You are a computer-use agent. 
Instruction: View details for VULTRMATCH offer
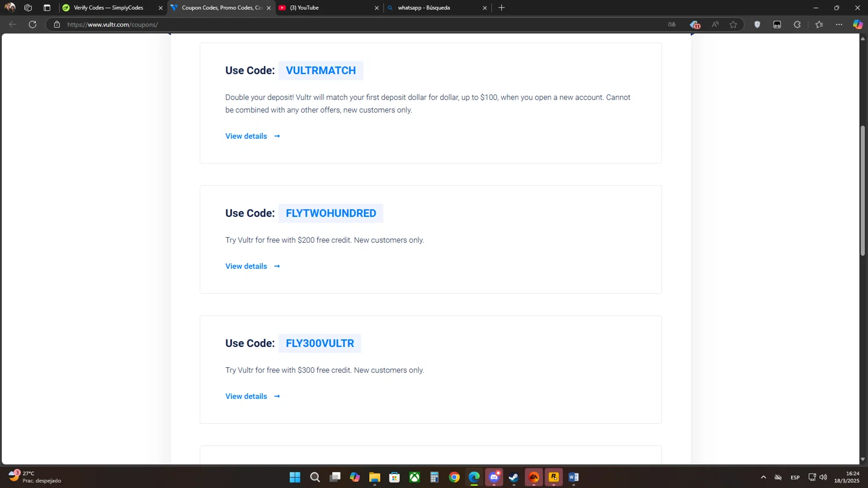(x=253, y=136)
